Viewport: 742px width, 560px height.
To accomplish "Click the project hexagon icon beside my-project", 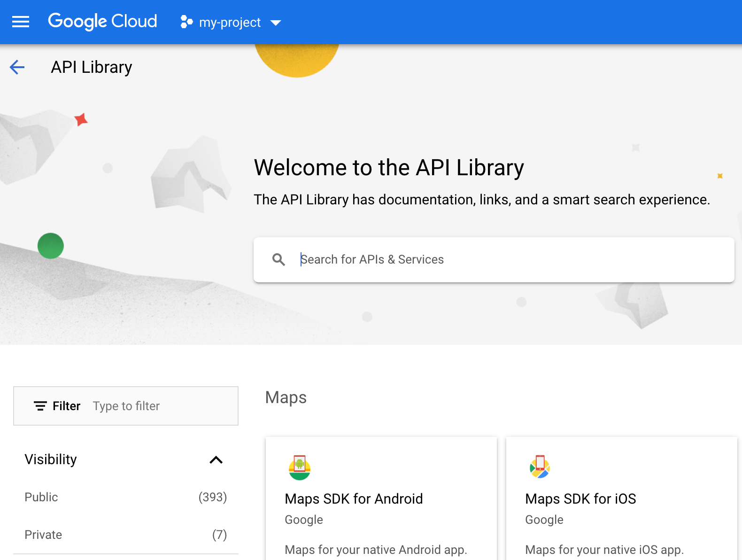I will click(x=186, y=22).
